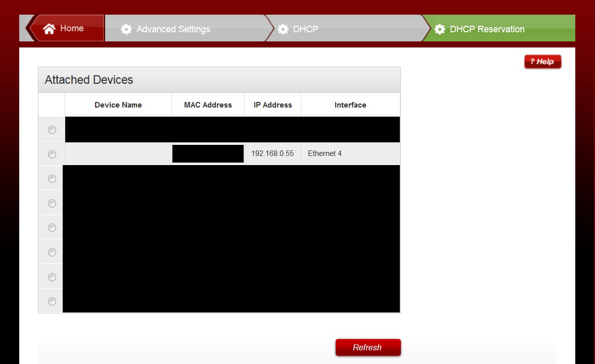The image size is (595, 364).
Task: Click the gear icon beside Advanced Settings
Action: [126, 29]
